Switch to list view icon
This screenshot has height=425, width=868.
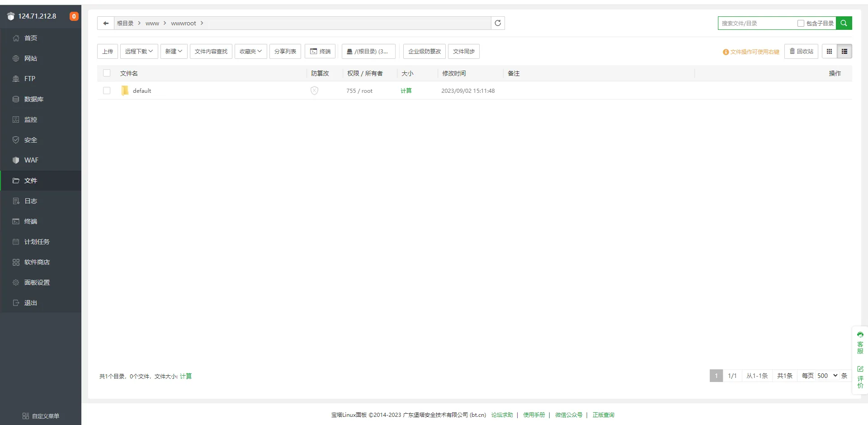tap(844, 52)
